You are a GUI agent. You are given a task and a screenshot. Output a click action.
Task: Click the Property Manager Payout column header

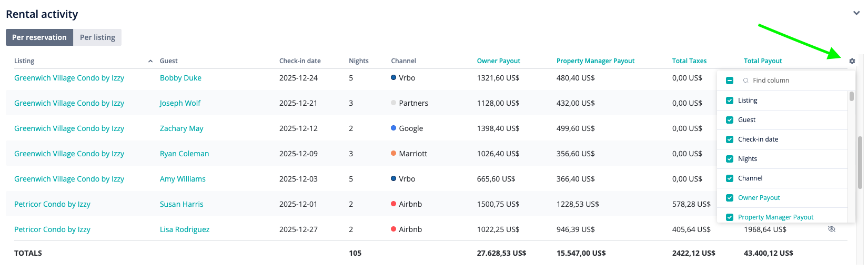coord(596,61)
